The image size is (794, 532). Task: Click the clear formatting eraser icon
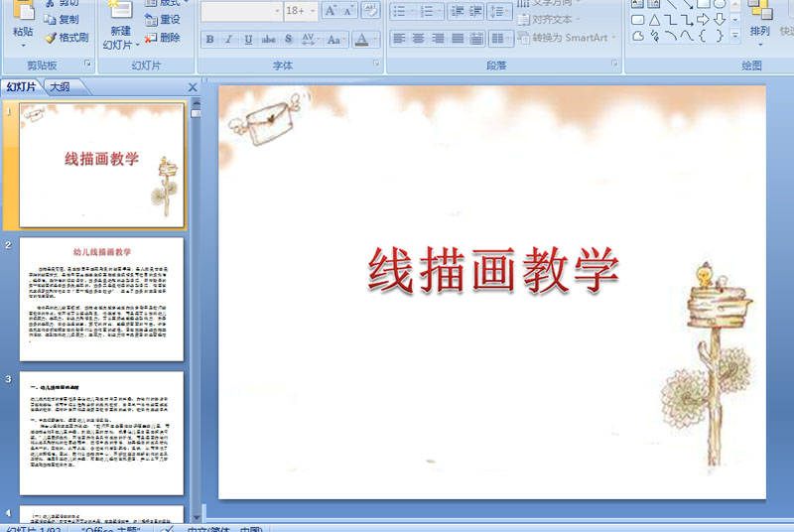coord(370,11)
